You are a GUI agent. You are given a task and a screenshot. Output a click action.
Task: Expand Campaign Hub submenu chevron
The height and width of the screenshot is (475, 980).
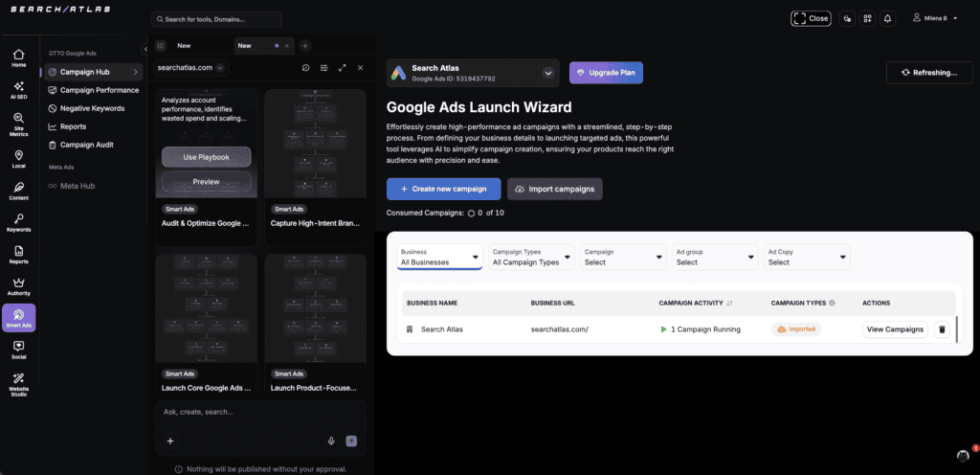(x=135, y=73)
